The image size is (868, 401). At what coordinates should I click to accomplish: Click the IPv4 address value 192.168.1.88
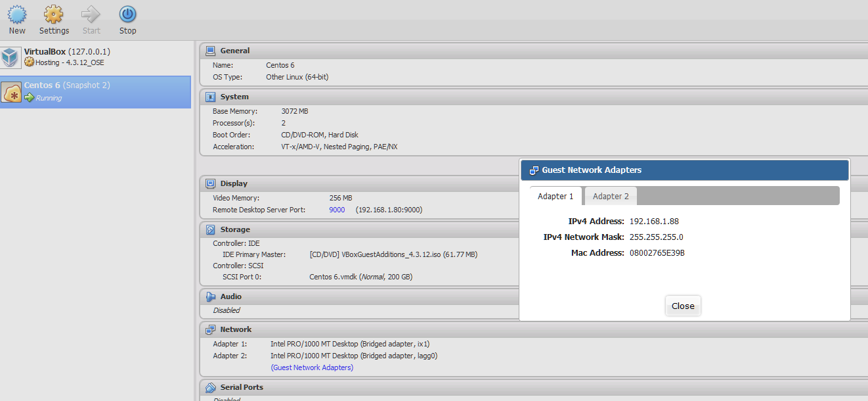pyautogui.click(x=654, y=222)
